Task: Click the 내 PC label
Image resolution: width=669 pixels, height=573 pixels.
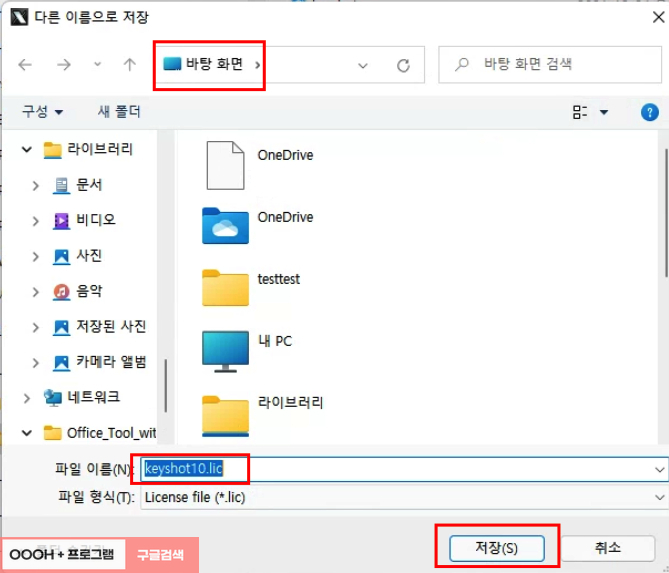Action: pos(275,341)
